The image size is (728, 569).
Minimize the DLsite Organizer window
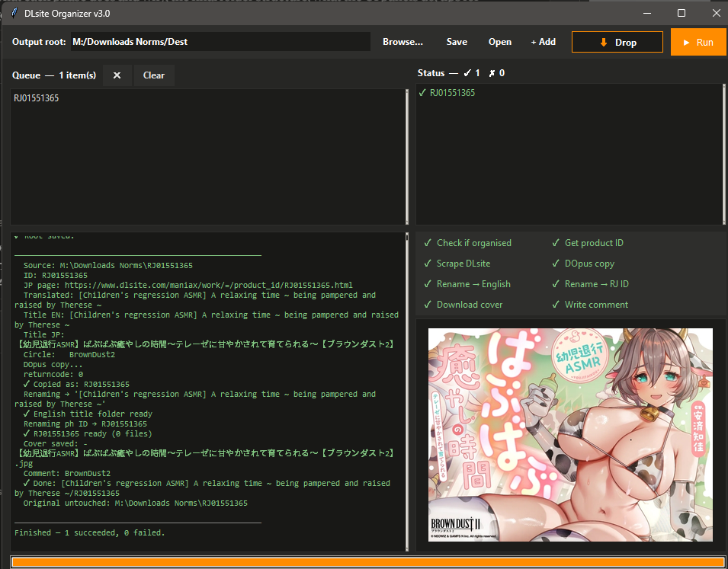tap(646, 13)
